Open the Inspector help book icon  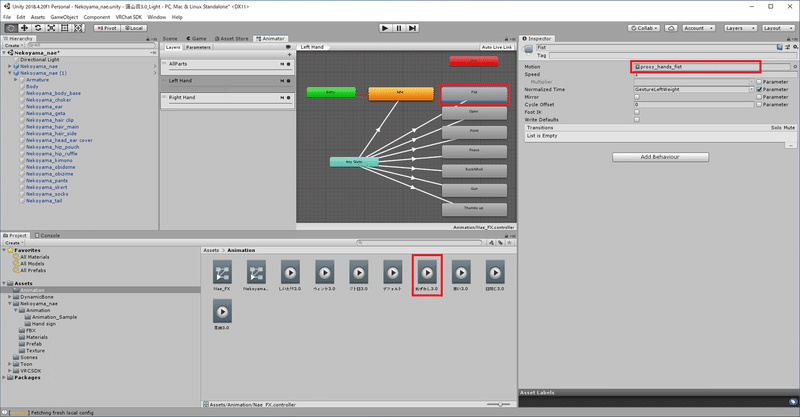point(780,47)
